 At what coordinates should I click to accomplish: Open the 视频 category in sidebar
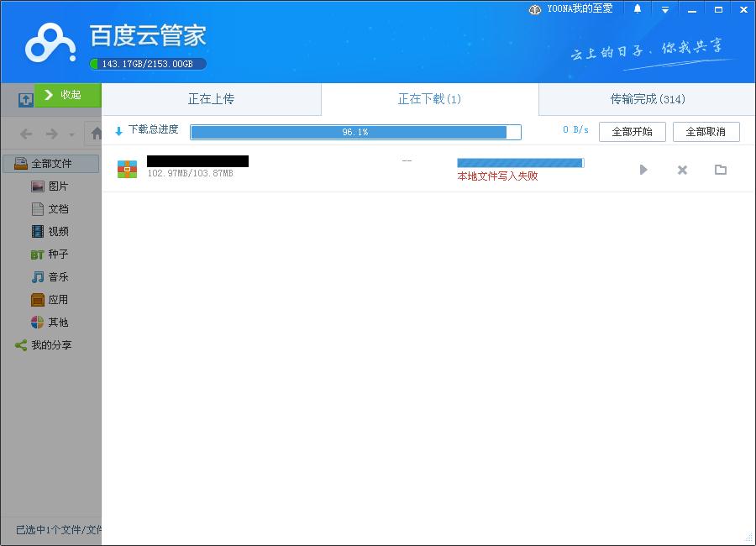pyautogui.click(x=50, y=232)
